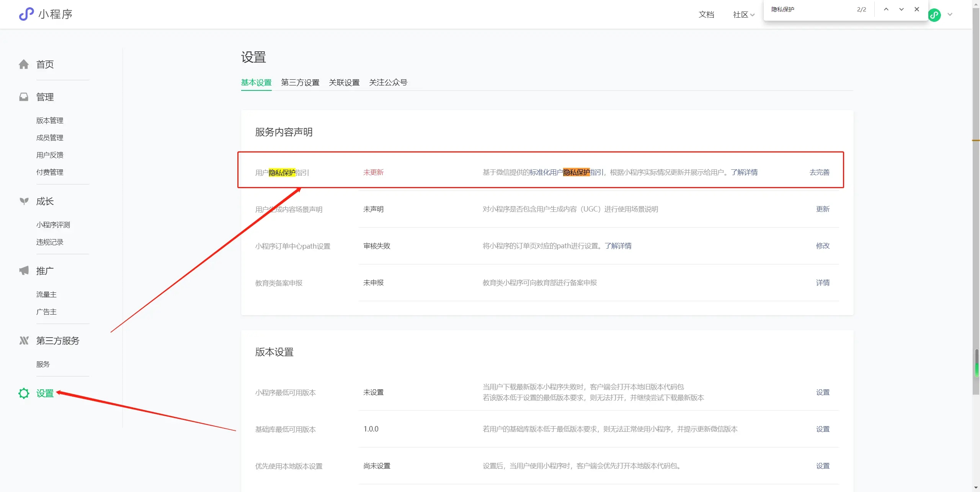
Task: Click the inbox icon beside 管理
Action: 24,97
